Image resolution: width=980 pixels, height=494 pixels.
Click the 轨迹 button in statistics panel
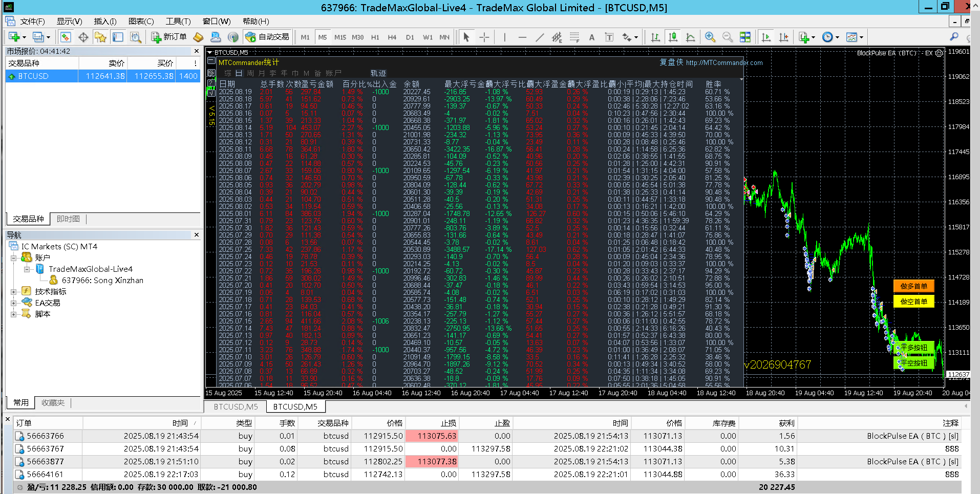[378, 73]
